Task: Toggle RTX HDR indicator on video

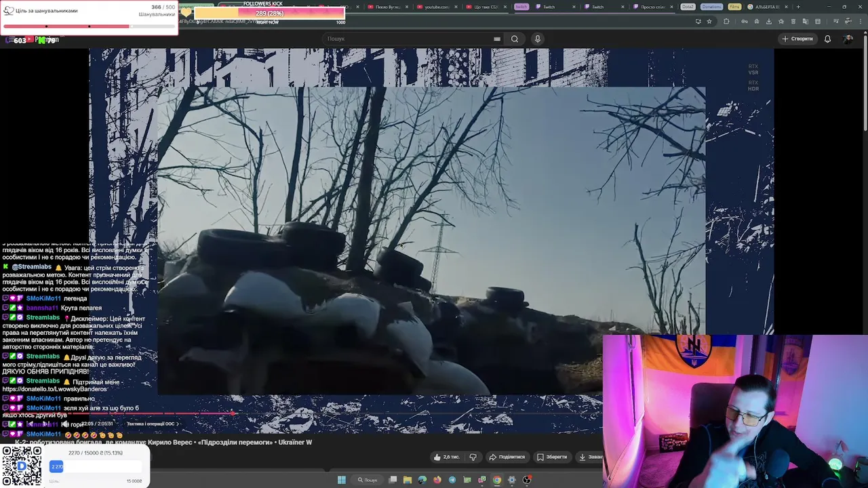Action: pyautogui.click(x=753, y=85)
